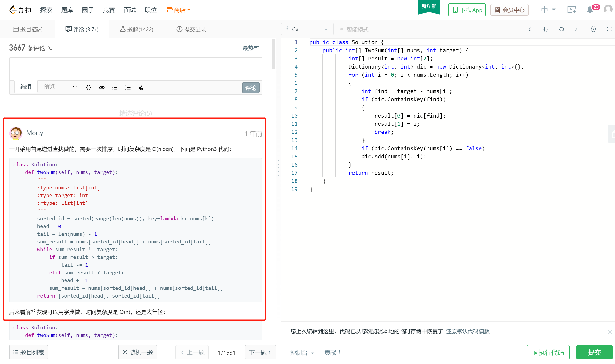The width and height of the screenshot is (615, 364).
Task: Enter fullscreen editor mode icon
Action: point(609,29)
